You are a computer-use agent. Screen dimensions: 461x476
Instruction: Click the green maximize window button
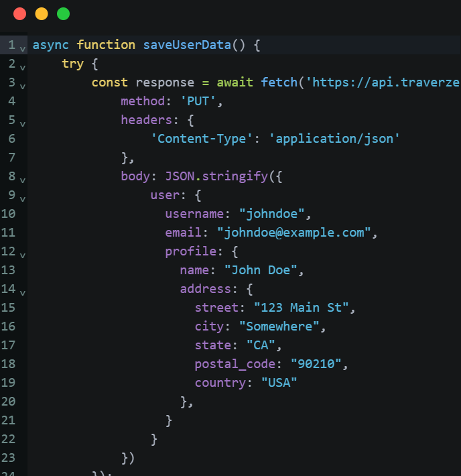[63, 14]
